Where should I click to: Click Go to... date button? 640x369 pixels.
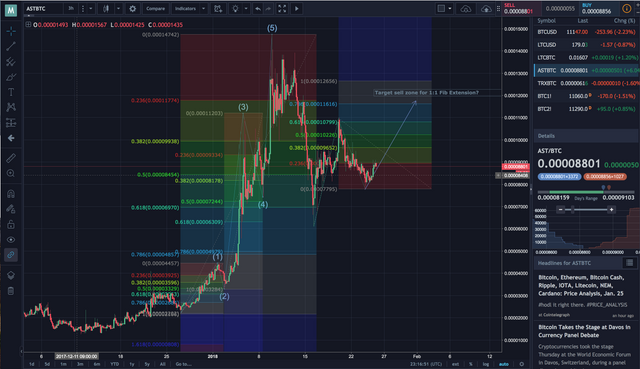pos(183,364)
